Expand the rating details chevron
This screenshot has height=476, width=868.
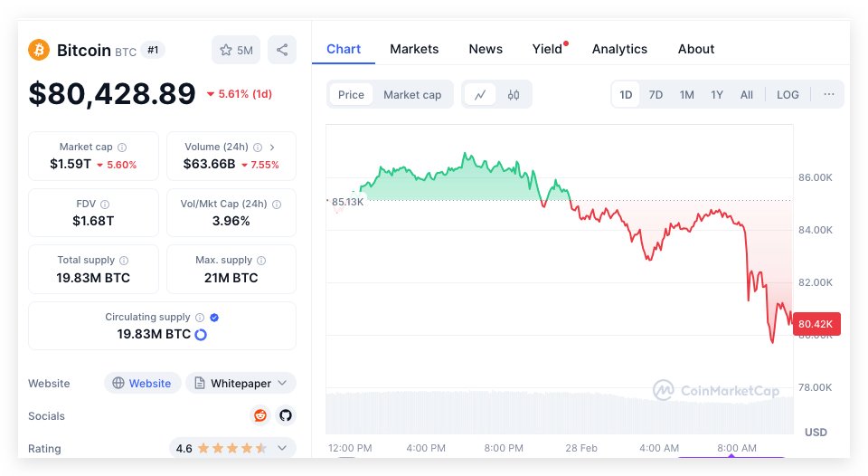(282, 448)
